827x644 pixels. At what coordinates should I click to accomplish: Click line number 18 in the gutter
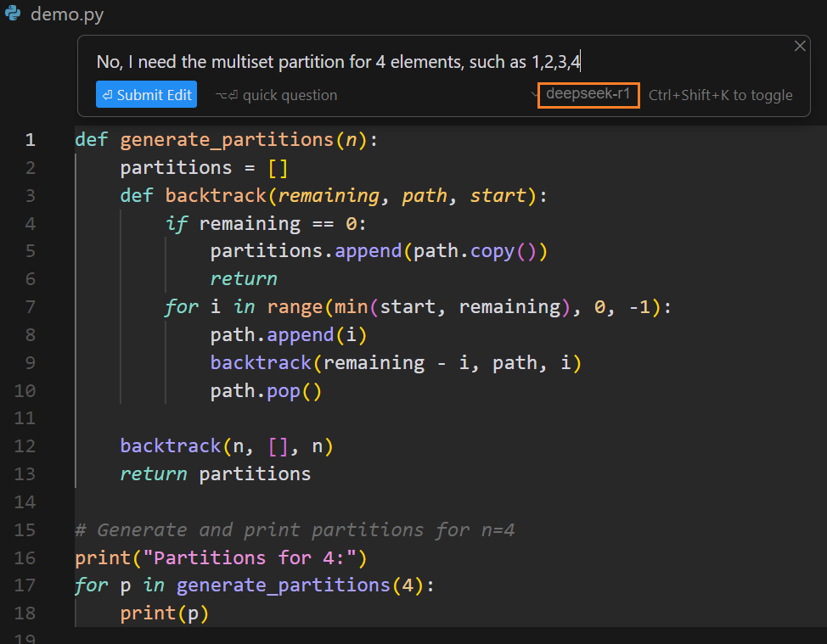tap(25, 613)
